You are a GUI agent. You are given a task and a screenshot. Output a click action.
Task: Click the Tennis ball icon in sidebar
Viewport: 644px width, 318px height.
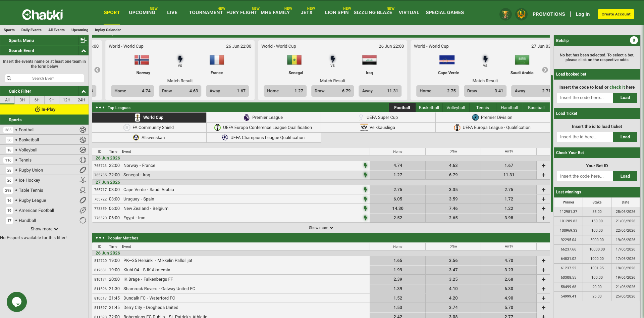coord(83,160)
